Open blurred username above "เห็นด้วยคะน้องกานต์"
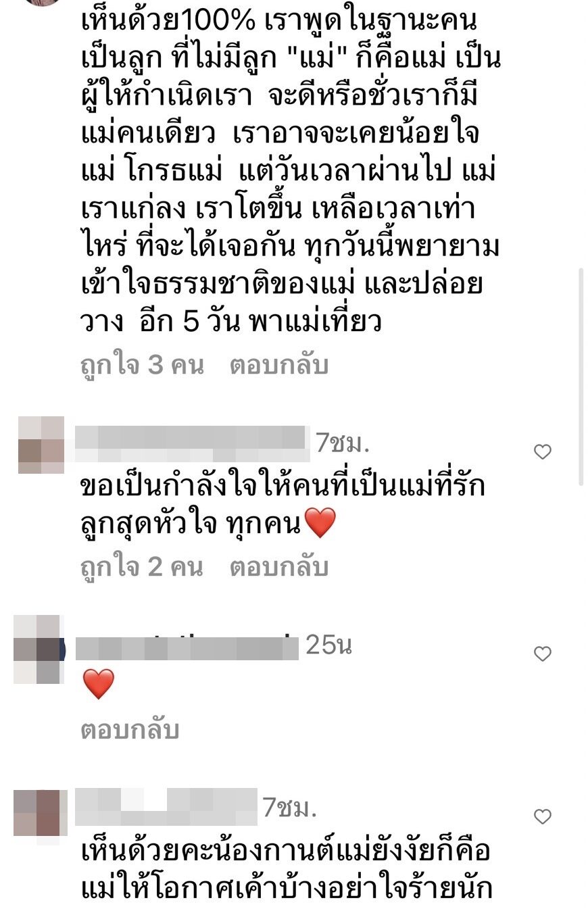Image resolution: width=588 pixels, height=913 pixels. click(166, 807)
